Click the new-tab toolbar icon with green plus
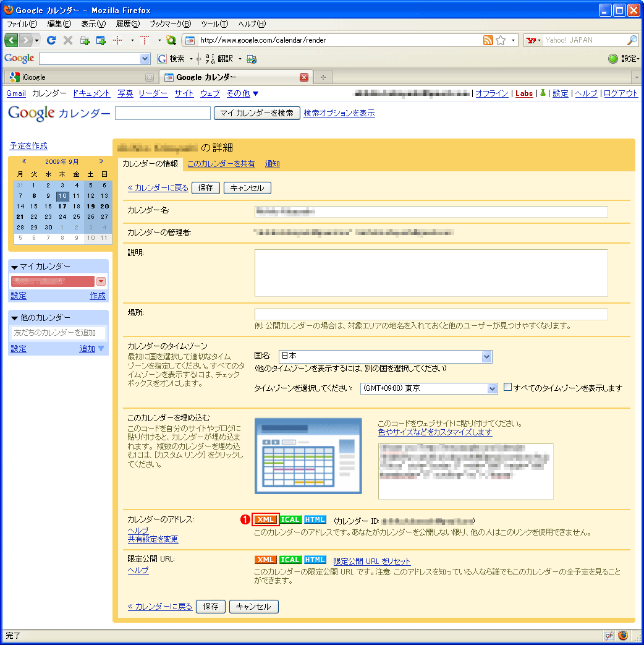Viewport: 644px width, 645px height. tap(85, 40)
